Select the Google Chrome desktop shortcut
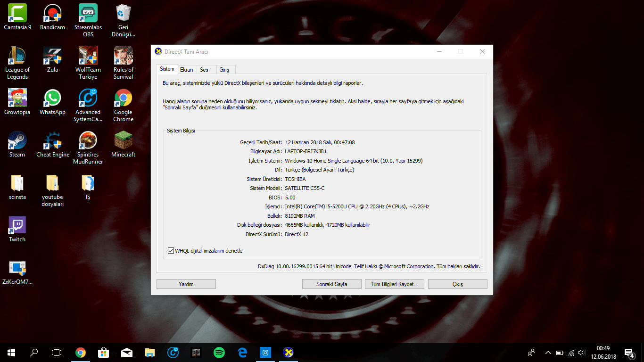The image size is (644, 362). tap(124, 105)
